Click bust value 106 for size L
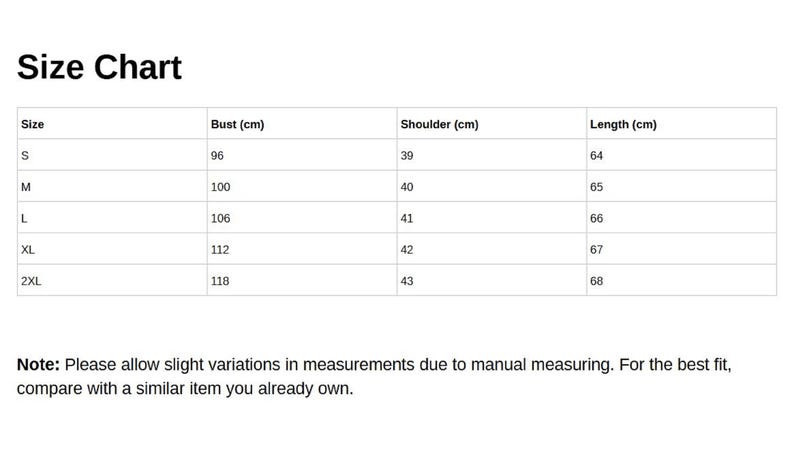 pyautogui.click(x=220, y=218)
